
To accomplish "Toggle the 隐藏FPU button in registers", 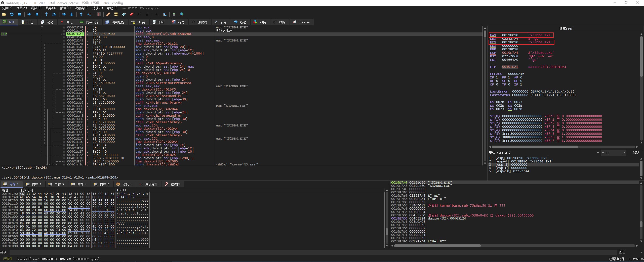I will [x=565, y=29].
